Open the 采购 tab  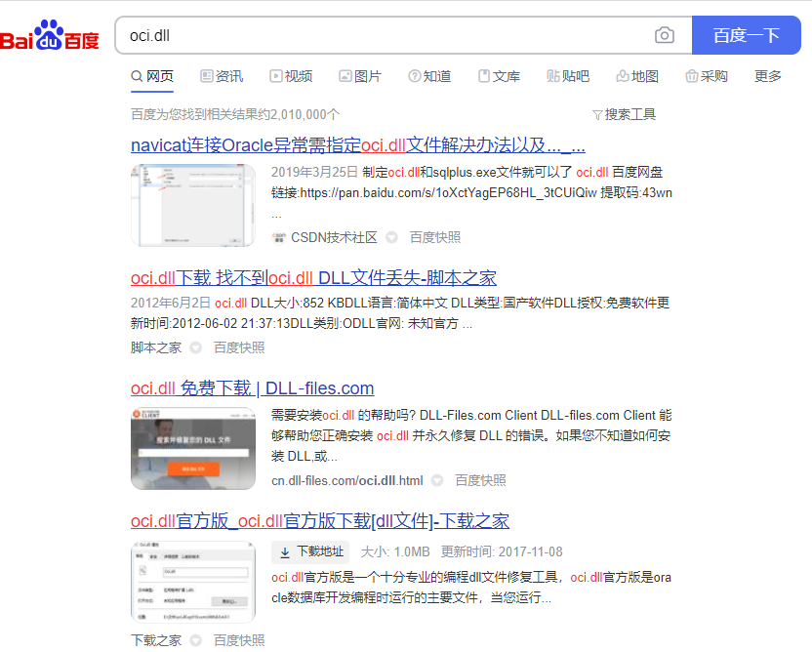(707, 76)
